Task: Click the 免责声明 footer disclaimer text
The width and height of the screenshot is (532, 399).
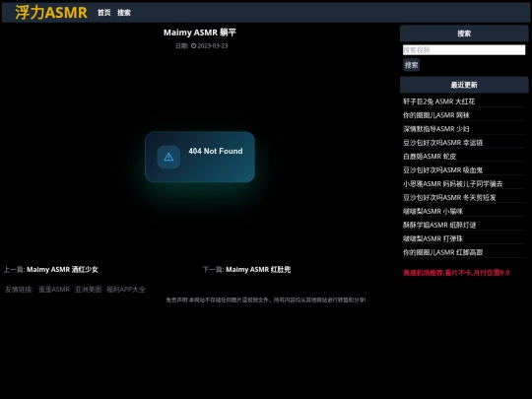Action: 266,299
